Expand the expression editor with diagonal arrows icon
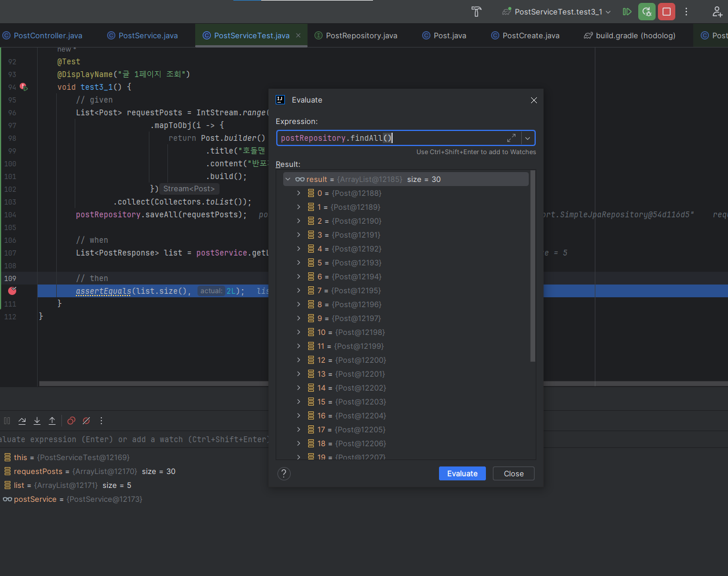The height and width of the screenshot is (576, 728). point(511,138)
